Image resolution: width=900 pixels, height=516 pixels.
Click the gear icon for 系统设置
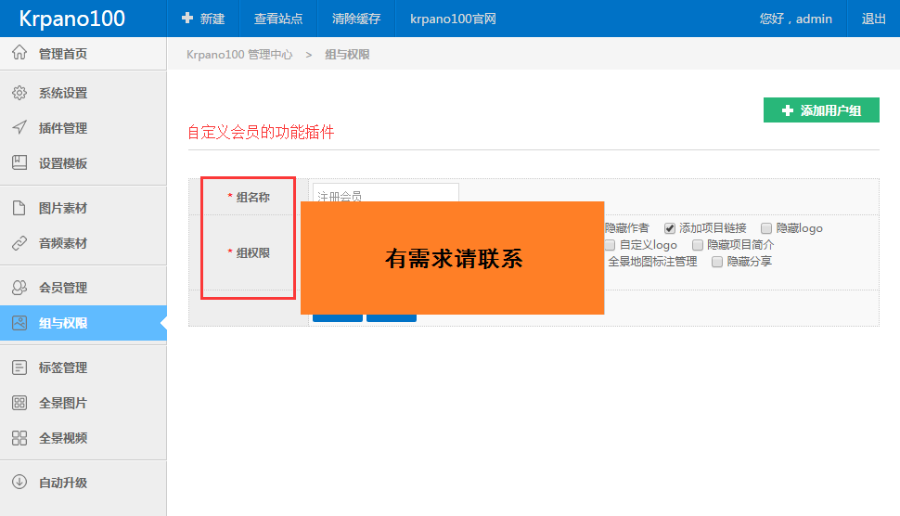point(20,92)
